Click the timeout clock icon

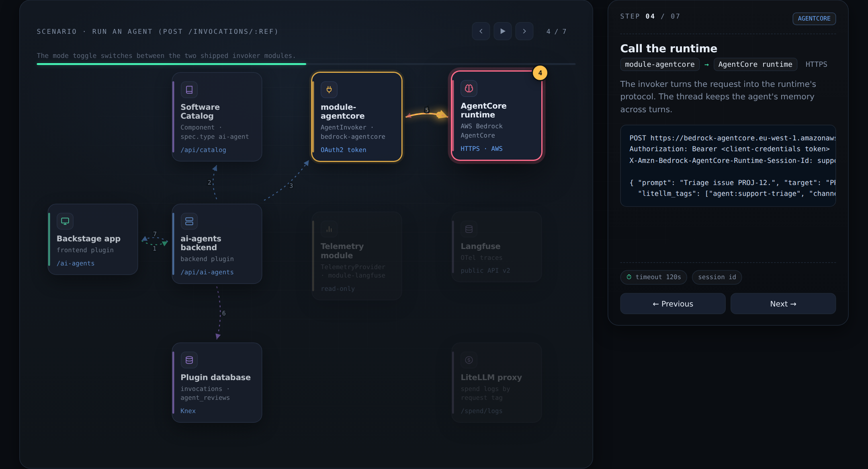(x=629, y=277)
